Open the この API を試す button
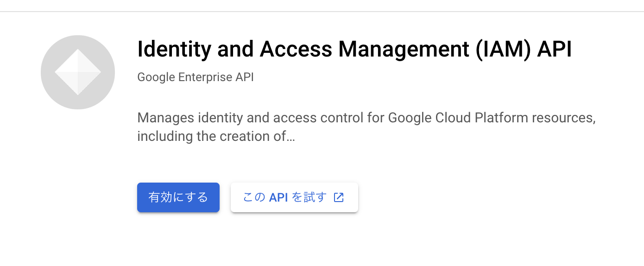This screenshot has height=266, width=644. click(294, 197)
